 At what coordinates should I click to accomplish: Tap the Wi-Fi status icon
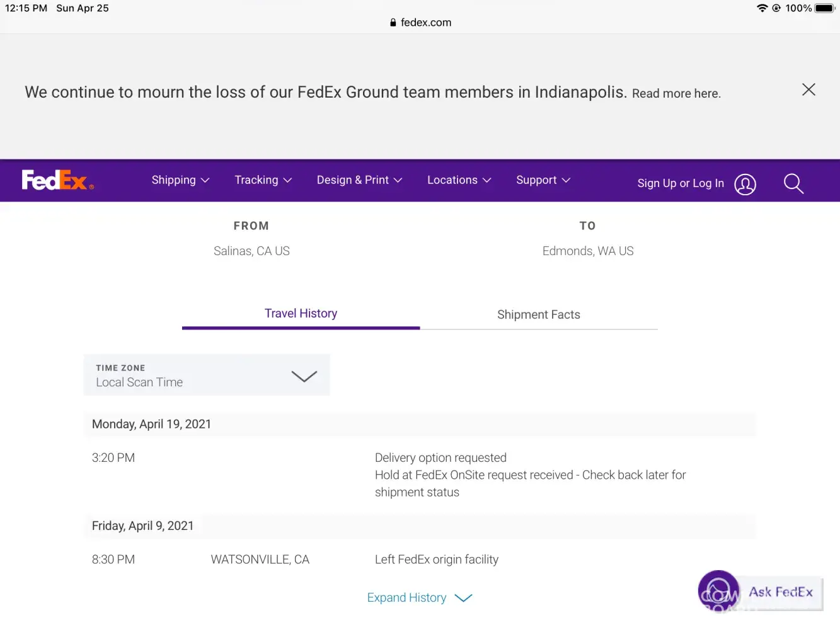pyautogui.click(x=762, y=8)
